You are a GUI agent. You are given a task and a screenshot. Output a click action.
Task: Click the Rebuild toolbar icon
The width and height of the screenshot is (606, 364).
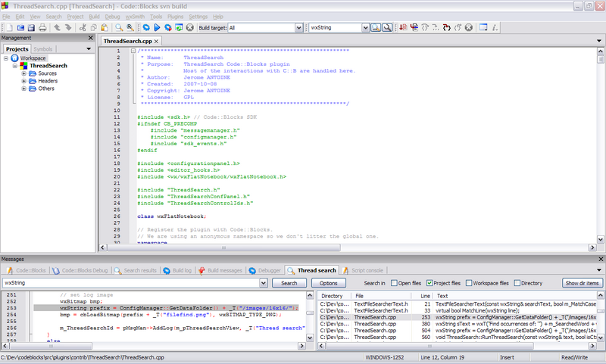click(179, 27)
